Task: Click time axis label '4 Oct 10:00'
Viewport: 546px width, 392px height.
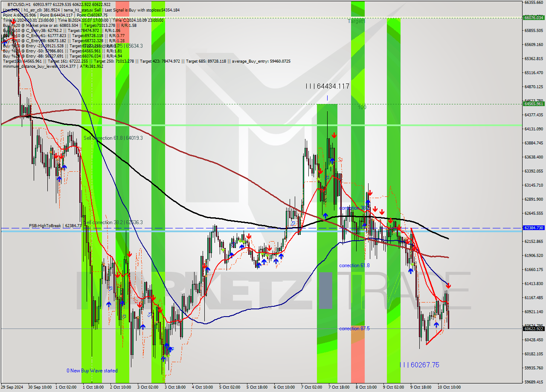Action: (x=202, y=387)
